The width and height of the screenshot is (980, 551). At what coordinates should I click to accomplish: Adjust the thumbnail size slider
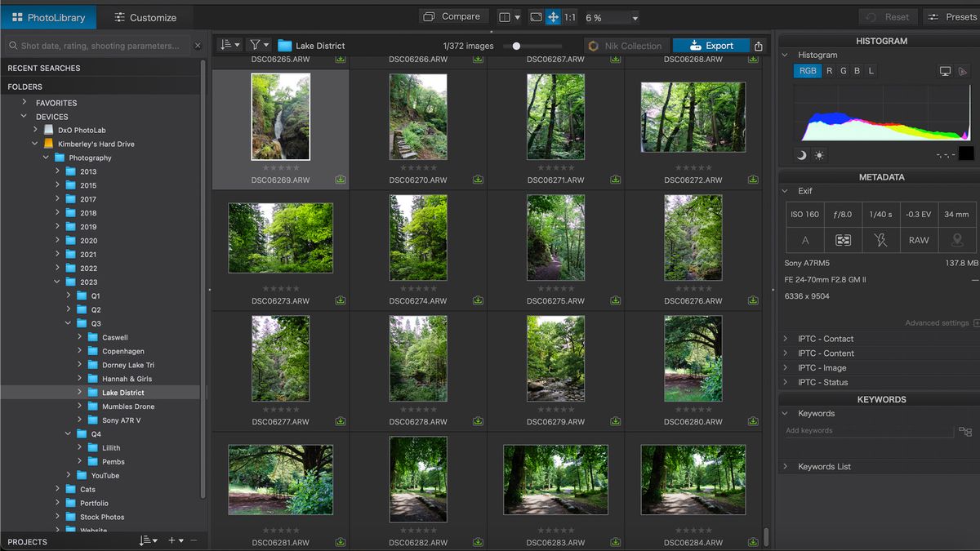pyautogui.click(x=517, y=46)
